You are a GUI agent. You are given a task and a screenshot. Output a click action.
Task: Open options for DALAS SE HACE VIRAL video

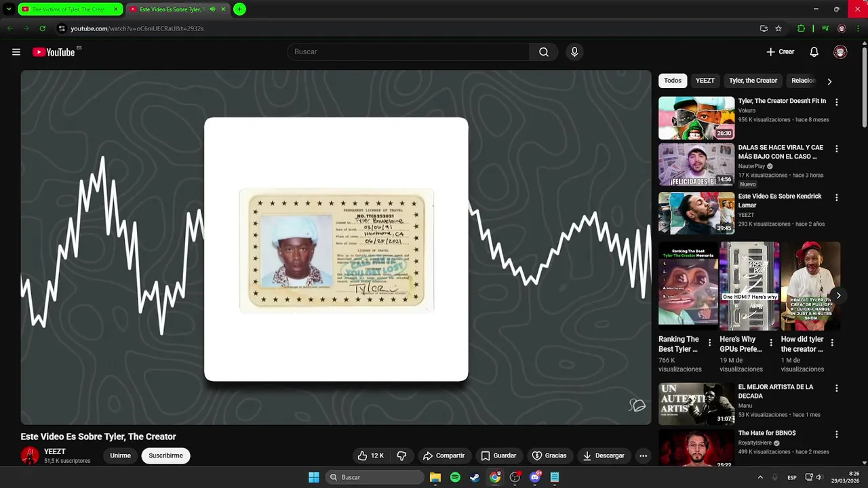tap(836, 149)
